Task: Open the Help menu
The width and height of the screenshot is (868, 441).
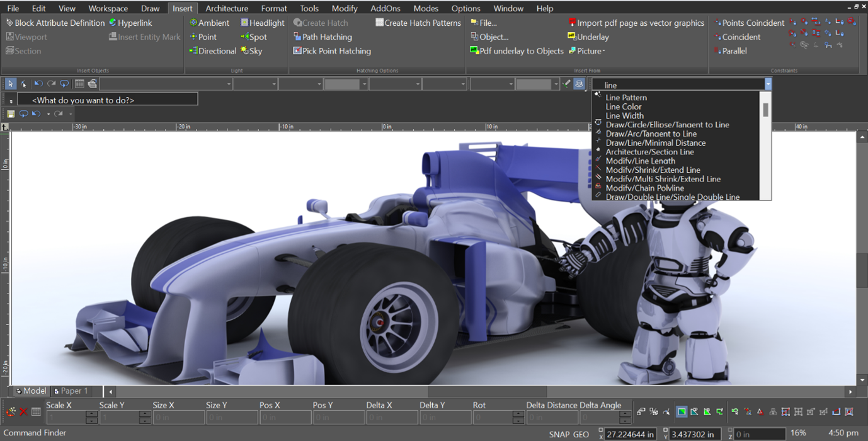Action: (x=545, y=8)
